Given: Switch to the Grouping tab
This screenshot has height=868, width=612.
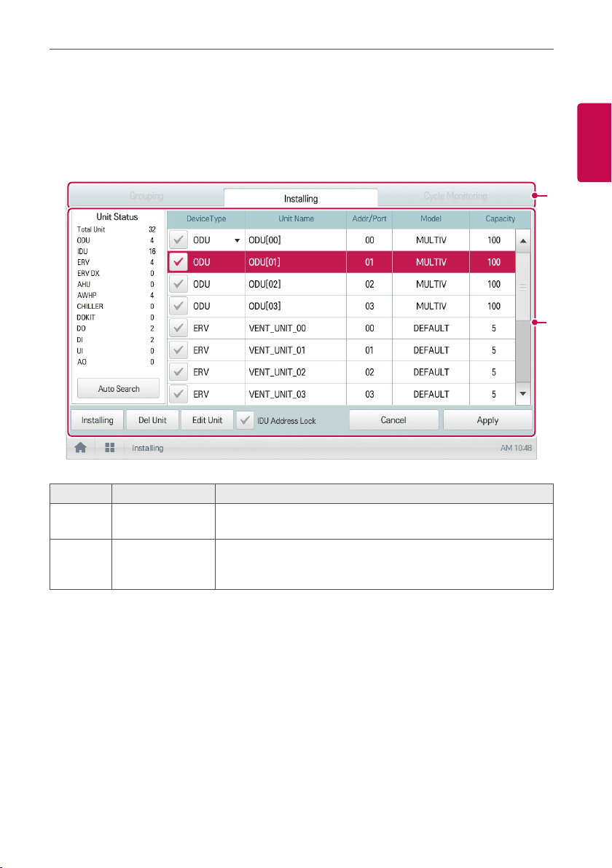Looking at the screenshot, I should (x=146, y=196).
